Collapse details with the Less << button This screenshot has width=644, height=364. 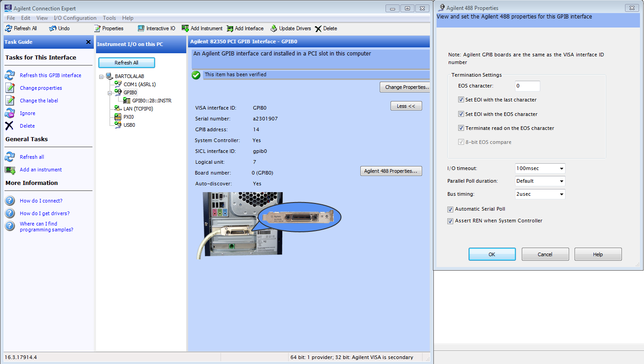406,106
